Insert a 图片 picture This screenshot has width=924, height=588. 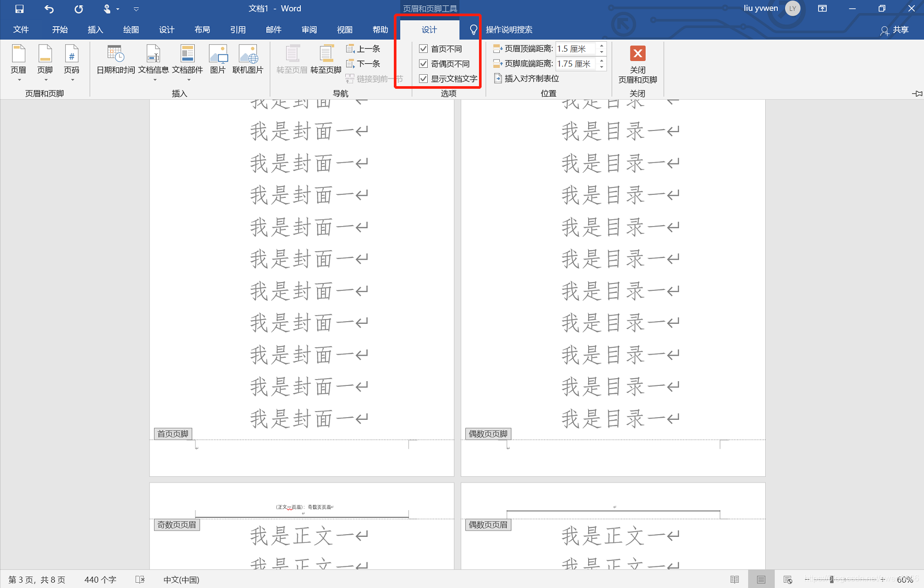(x=218, y=60)
